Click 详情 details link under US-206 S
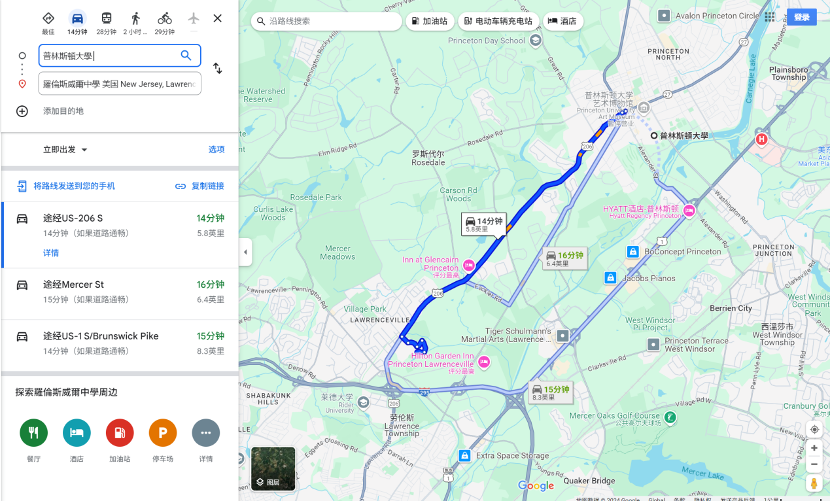This screenshot has height=502, width=830. coord(51,253)
